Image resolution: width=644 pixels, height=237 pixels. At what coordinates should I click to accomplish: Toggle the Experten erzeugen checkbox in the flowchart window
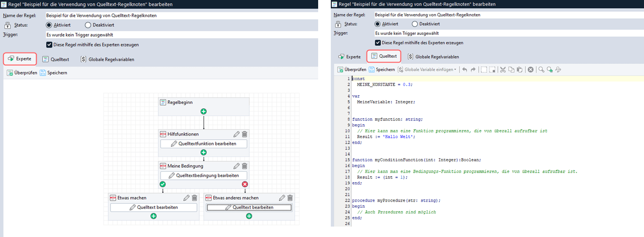[49, 45]
